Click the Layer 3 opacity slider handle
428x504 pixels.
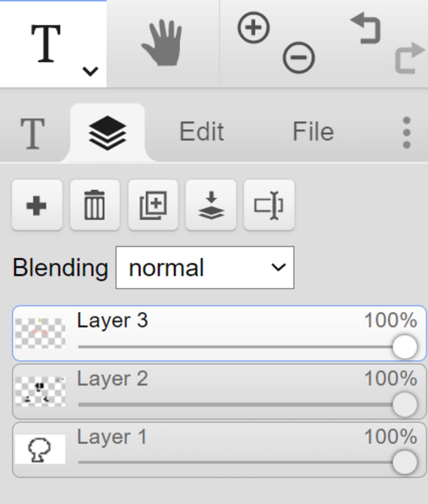(405, 347)
